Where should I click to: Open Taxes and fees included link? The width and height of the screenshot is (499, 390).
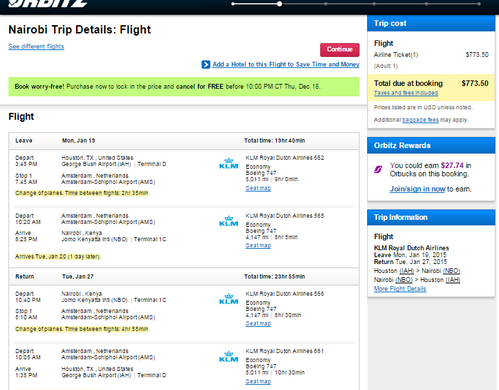[x=406, y=93]
